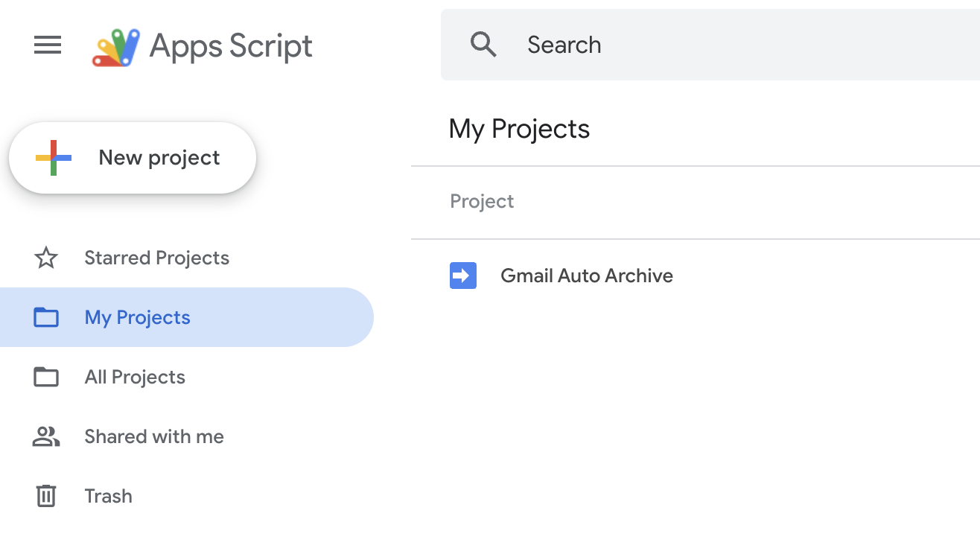Click the folder icon next to My Projects
Image resolution: width=980 pixels, height=557 pixels.
tap(46, 317)
